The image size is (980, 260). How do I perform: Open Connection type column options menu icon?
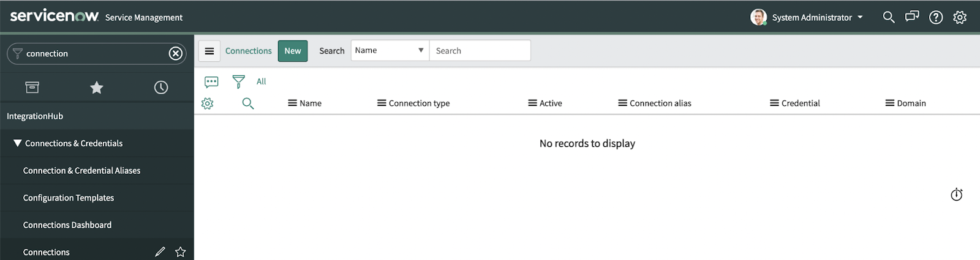[x=382, y=103]
